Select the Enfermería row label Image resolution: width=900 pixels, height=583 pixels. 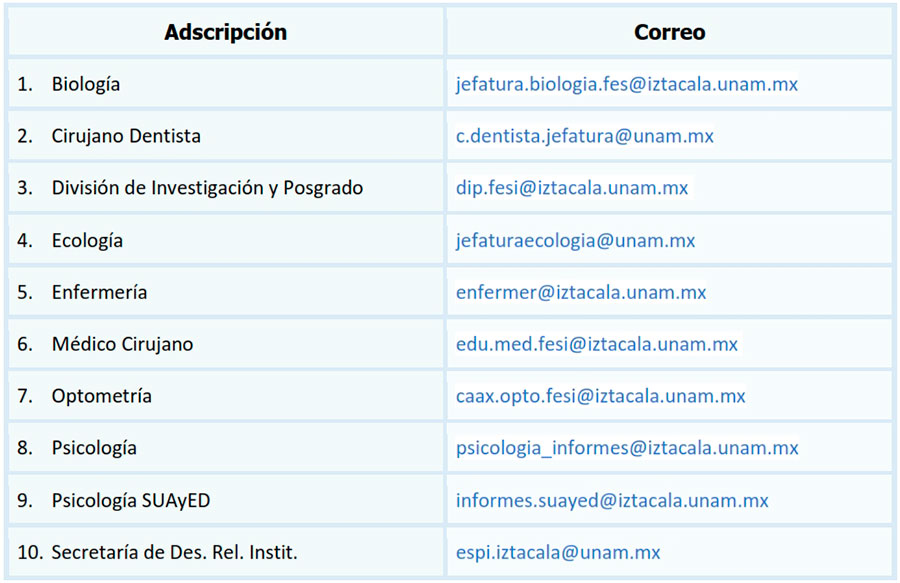99,292
